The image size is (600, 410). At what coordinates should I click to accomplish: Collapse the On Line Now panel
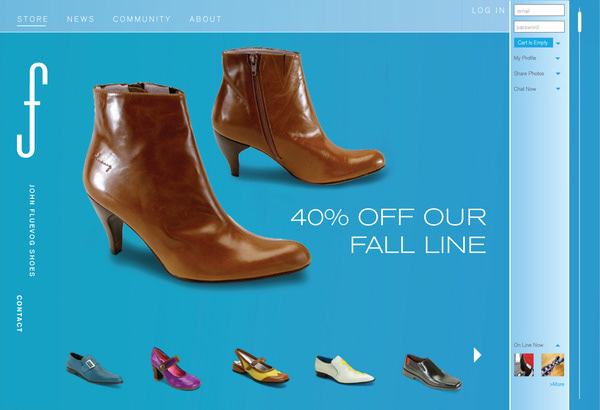558,345
